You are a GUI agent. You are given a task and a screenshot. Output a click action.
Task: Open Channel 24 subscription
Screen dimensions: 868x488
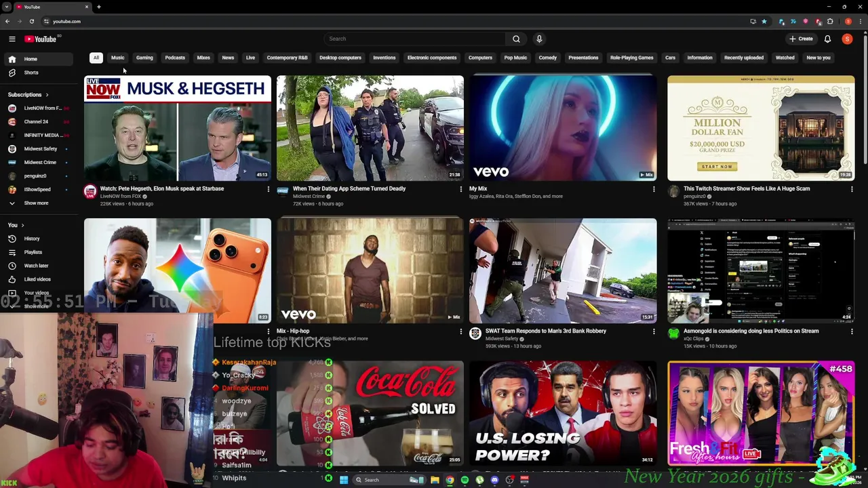37,122
